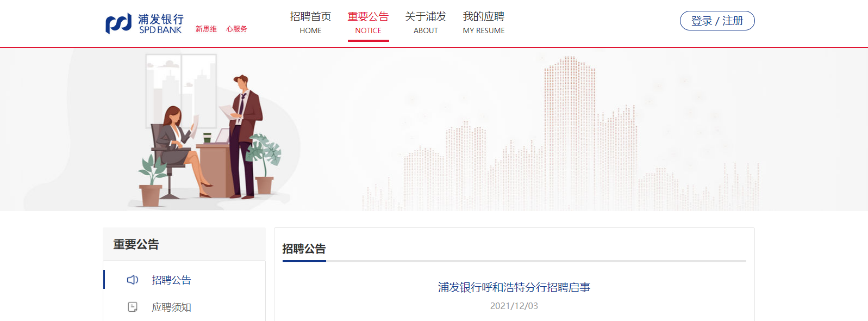Click the document icon beside 应聘须知
Screen dimensions: 868x321
click(133, 307)
